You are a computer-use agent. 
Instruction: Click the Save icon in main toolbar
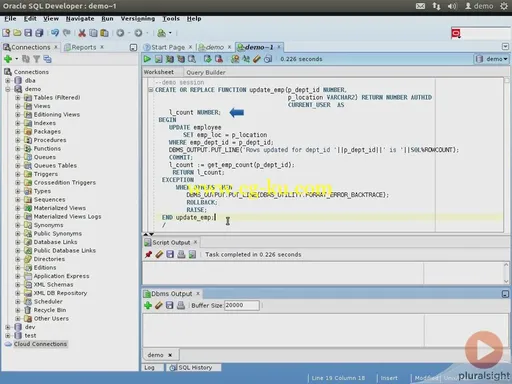pos(28,33)
